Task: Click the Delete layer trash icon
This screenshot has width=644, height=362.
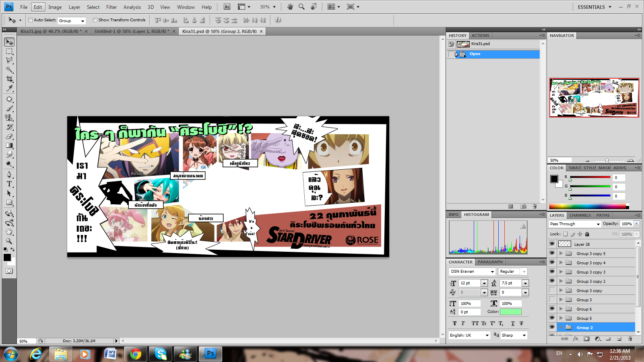Action: [x=630, y=339]
